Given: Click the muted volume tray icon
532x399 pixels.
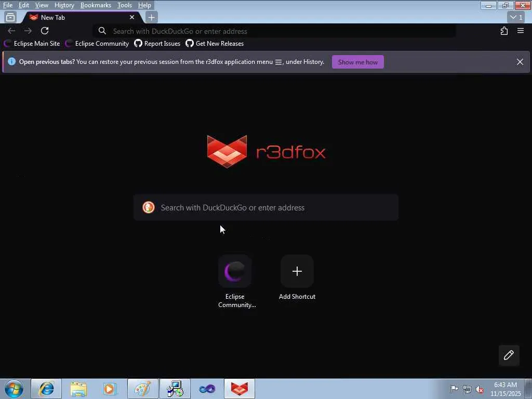Looking at the screenshot, I should coord(480,389).
